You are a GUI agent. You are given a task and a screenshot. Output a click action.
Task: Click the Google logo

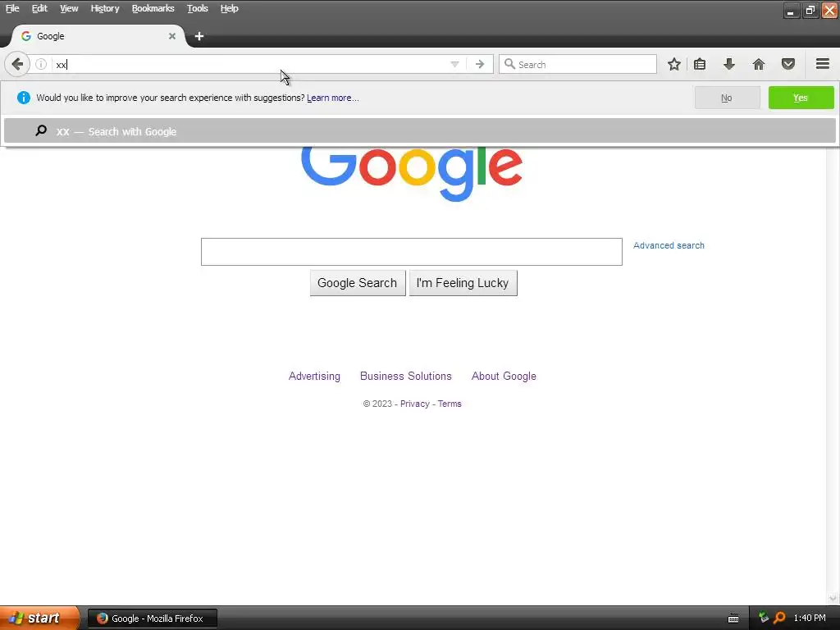[x=412, y=172]
